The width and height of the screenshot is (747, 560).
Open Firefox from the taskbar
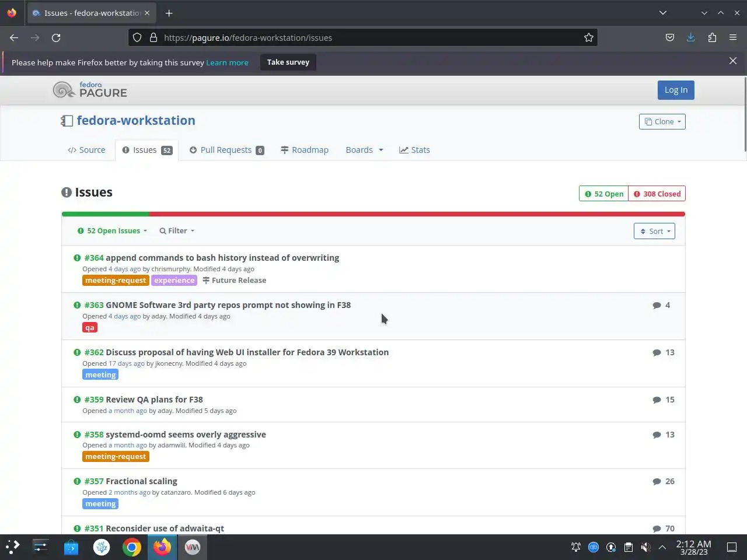(x=162, y=547)
